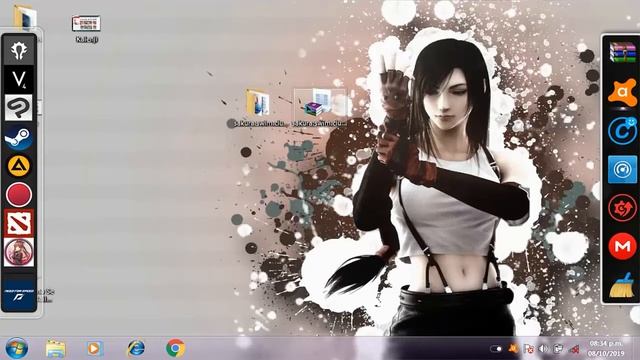Open Avast antivirus in right dock
This screenshot has height=360, width=640.
click(622, 92)
